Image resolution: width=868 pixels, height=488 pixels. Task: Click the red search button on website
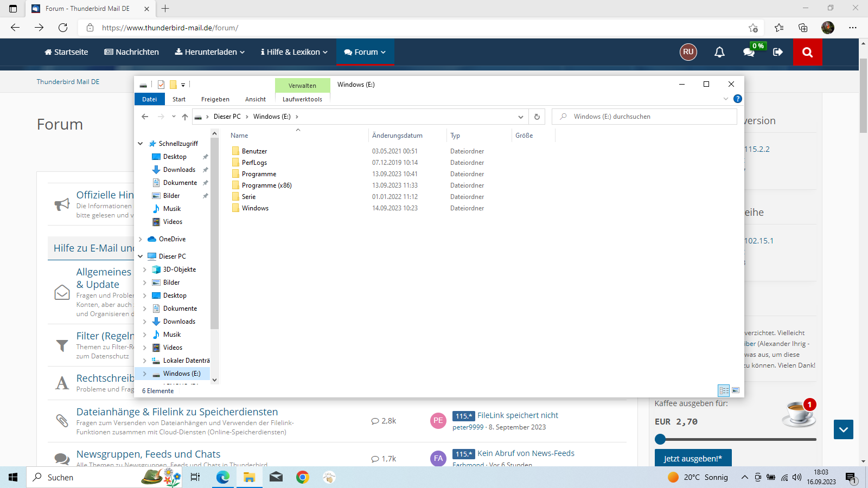(x=807, y=52)
